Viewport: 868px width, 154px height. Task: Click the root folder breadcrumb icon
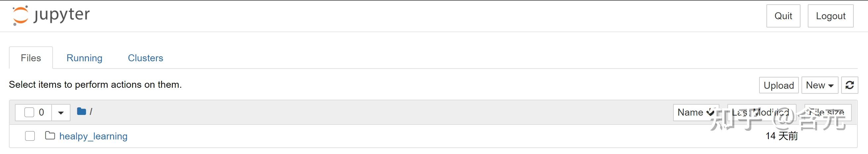[x=81, y=112]
